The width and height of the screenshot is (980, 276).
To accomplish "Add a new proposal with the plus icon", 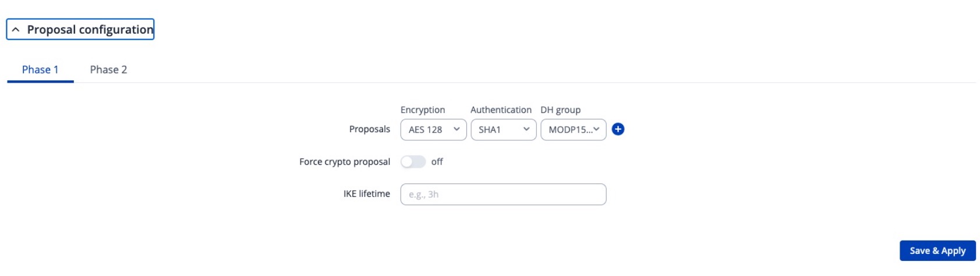I will pos(618,129).
